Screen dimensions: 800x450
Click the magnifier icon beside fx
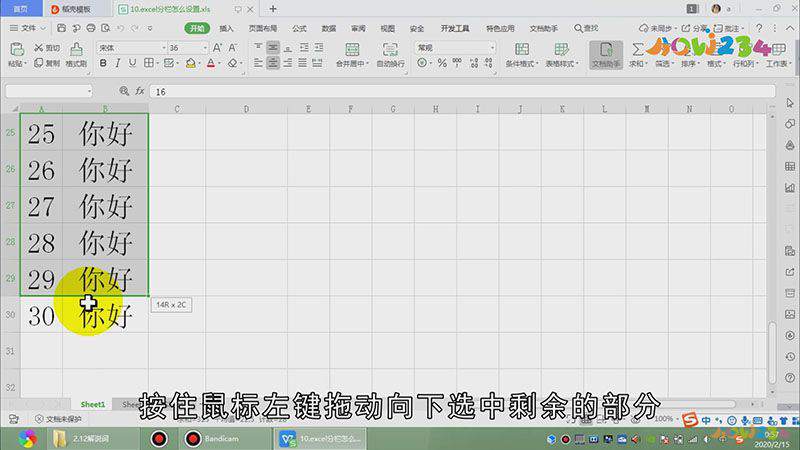tap(124, 91)
